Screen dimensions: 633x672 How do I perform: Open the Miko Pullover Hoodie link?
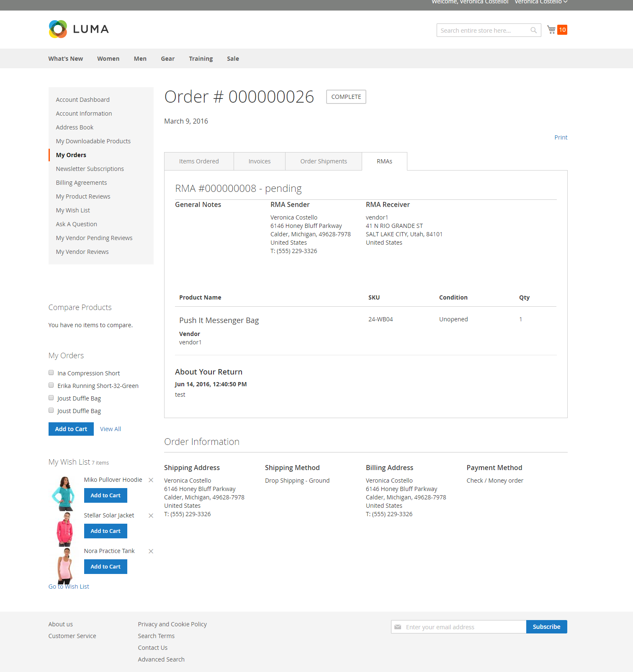(113, 480)
